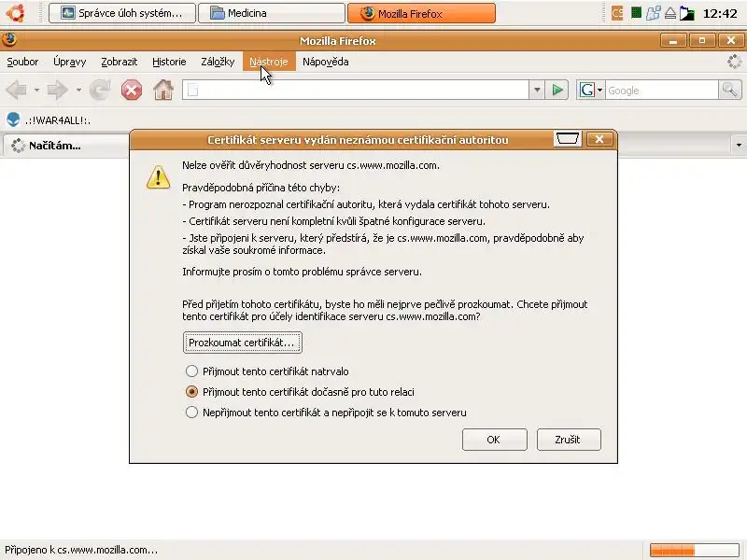
Task: Open the Google search engine dropdown
Action: [591, 90]
